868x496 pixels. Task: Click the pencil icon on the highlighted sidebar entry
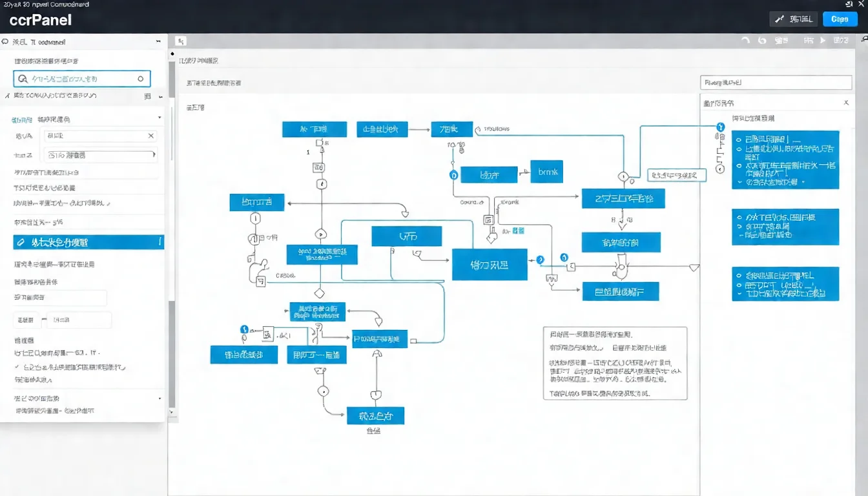point(21,242)
